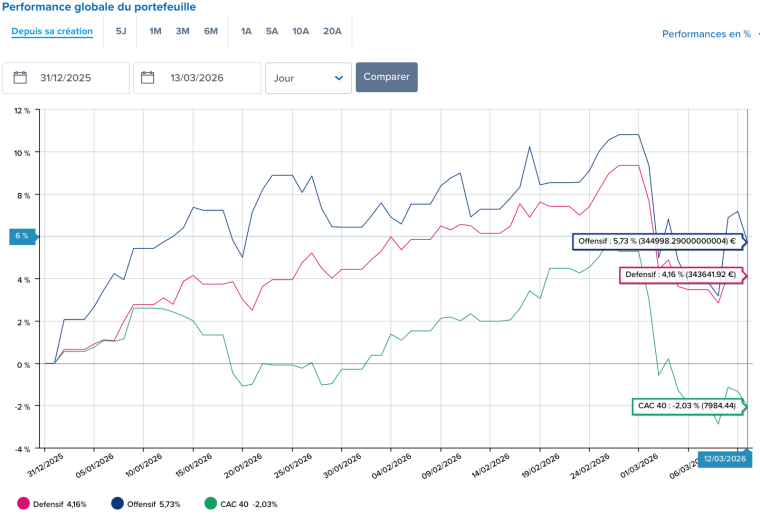The height and width of the screenshot is (518, 760).
Task: Click the start date calendar icon
Action: coord(21,78)
